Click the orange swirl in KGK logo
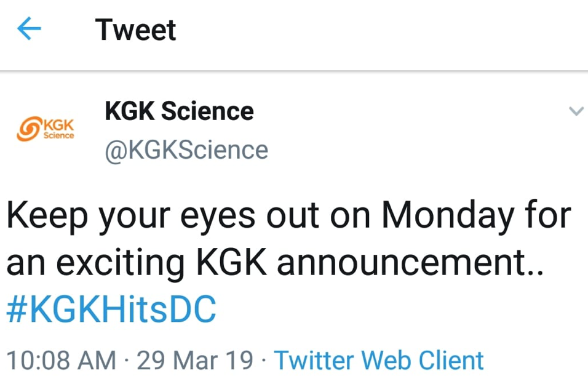 tap(29, 127)
